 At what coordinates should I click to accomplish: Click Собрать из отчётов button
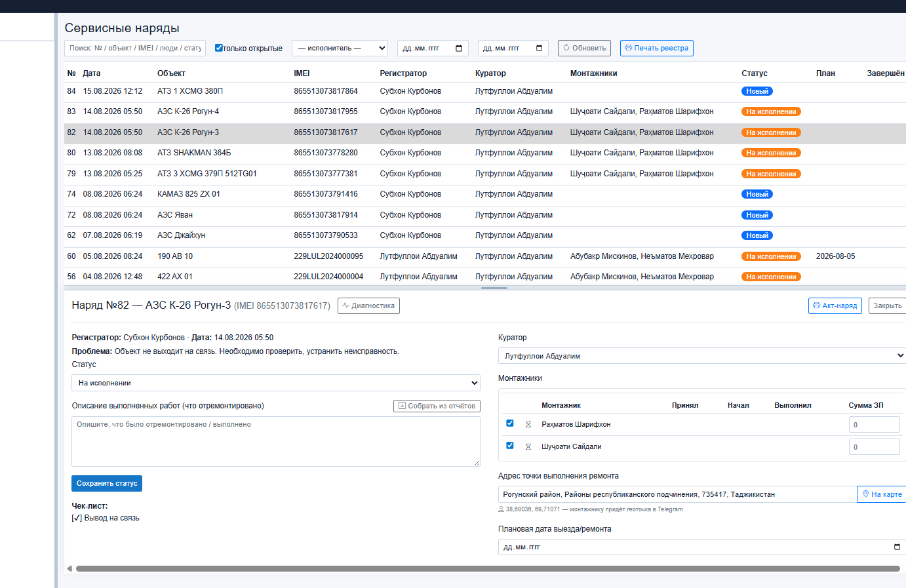click(x=437, y=406)
